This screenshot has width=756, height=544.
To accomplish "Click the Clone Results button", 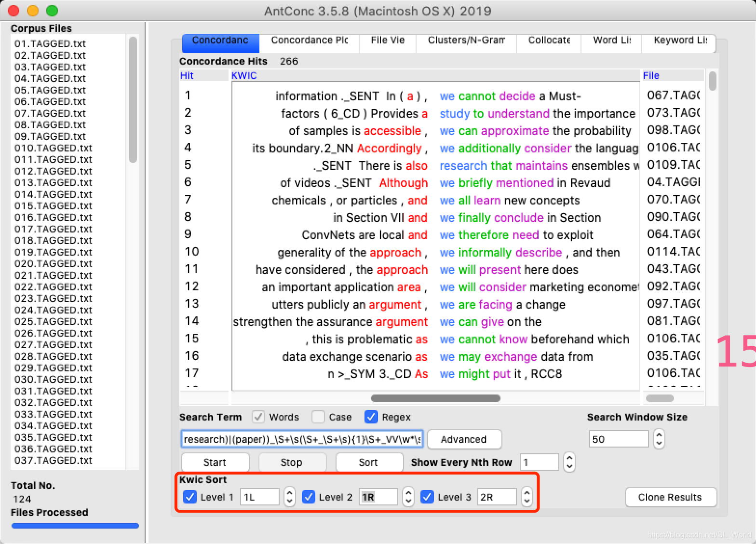I will (671, 497).
